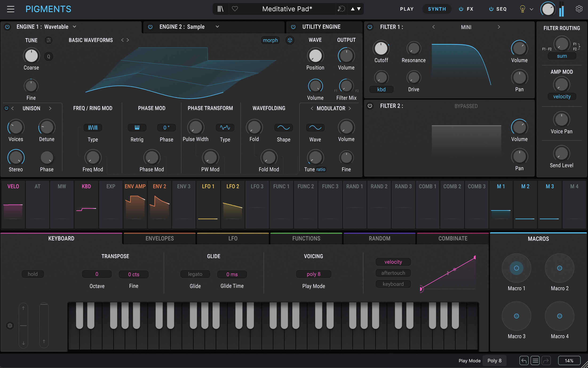Open the filter routing sum dropdown
Viewport: 588px width, 368px height.
[562, 56]
